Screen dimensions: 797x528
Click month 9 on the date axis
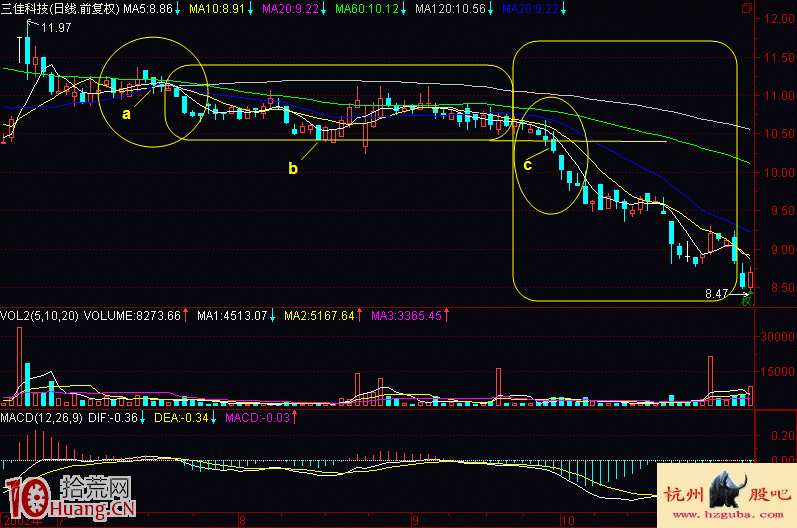click(415, 520)
